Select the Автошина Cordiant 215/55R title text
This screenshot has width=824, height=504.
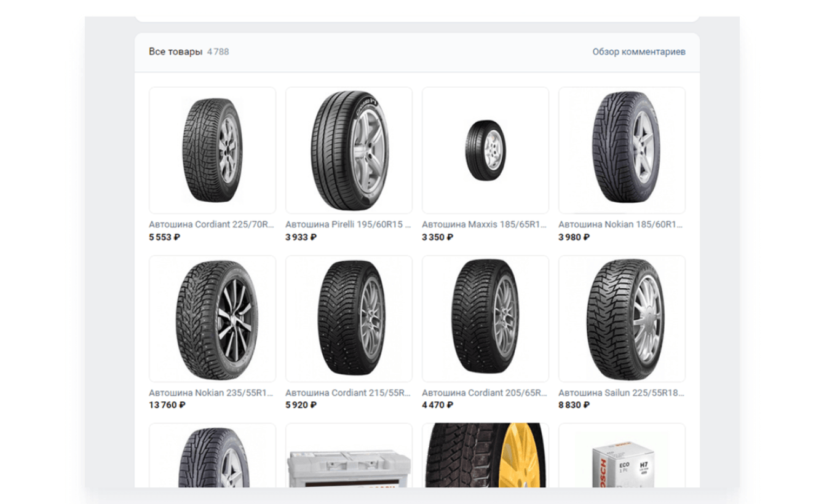(348, 393)
